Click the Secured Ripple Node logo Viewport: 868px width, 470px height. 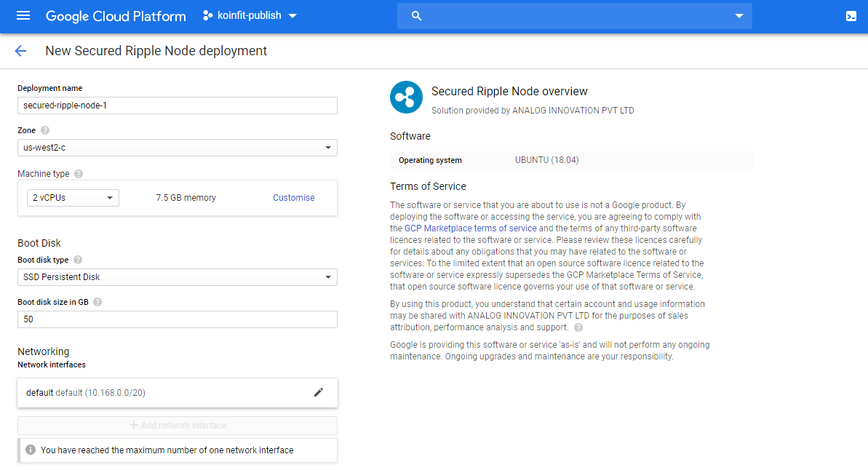[406, 97]
